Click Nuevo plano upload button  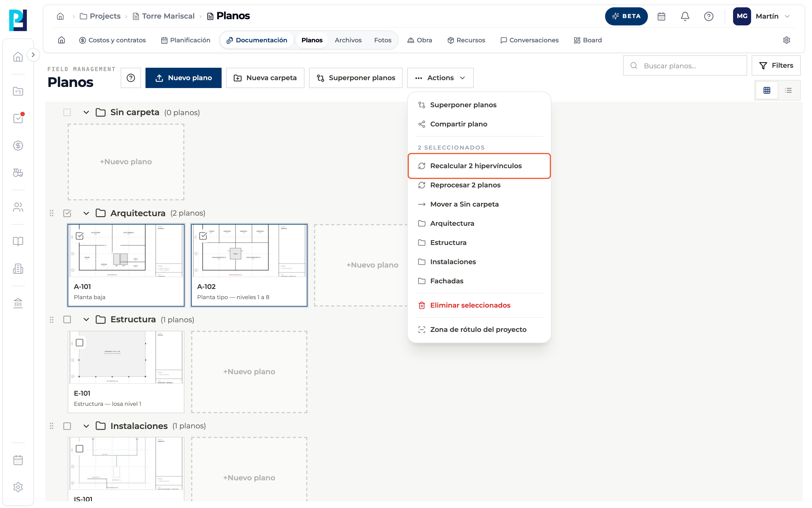click(183, 78)
